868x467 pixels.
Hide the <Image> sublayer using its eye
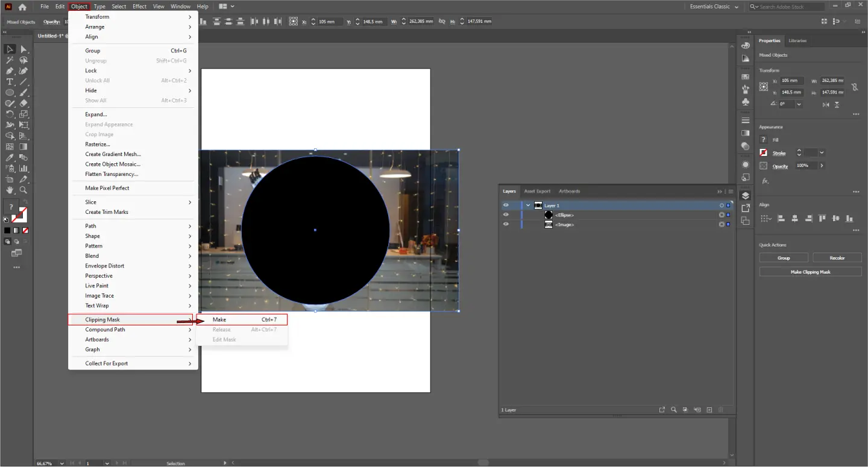(x=506, y=224)
